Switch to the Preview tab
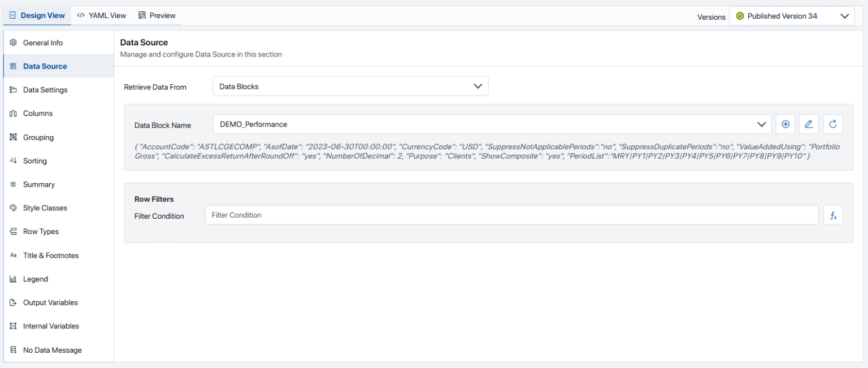Screen dimensions: 868x368 point(157,15)
